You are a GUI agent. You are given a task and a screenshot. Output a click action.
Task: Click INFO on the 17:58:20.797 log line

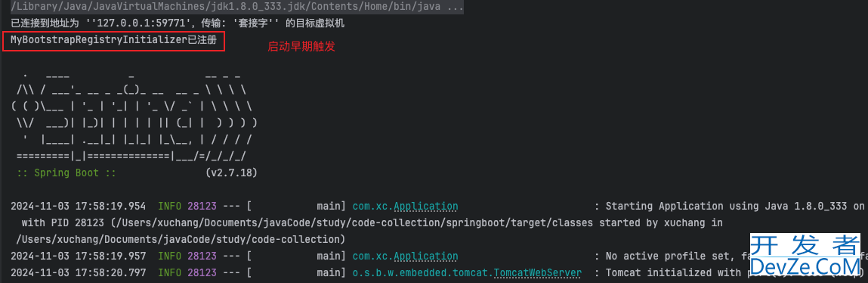(169, 273)
